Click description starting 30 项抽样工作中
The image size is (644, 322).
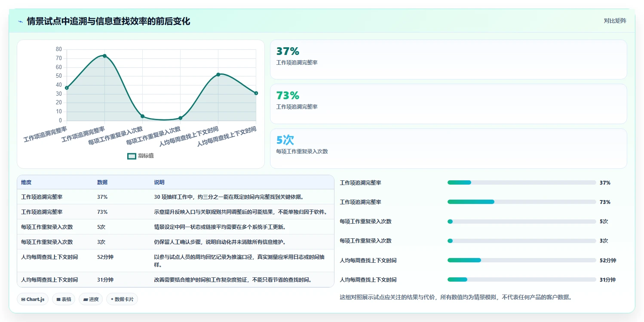[229, 197]
